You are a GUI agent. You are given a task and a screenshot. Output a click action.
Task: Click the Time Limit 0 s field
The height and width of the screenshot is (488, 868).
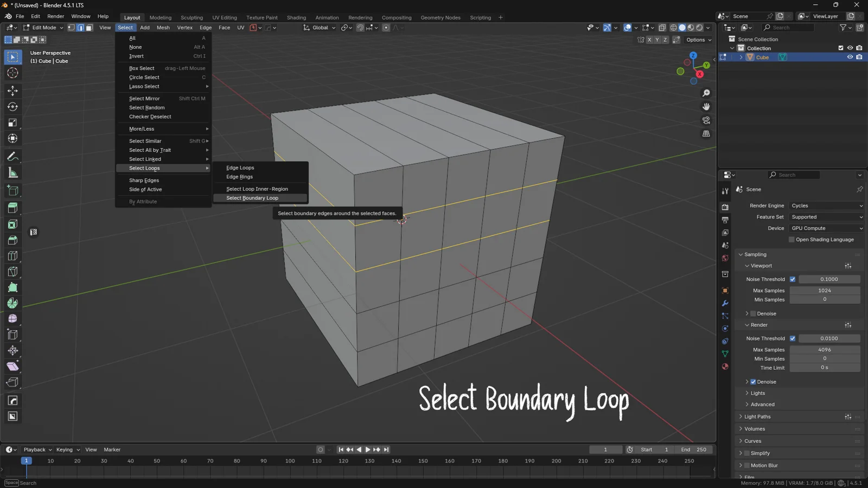tap(825, 368)
